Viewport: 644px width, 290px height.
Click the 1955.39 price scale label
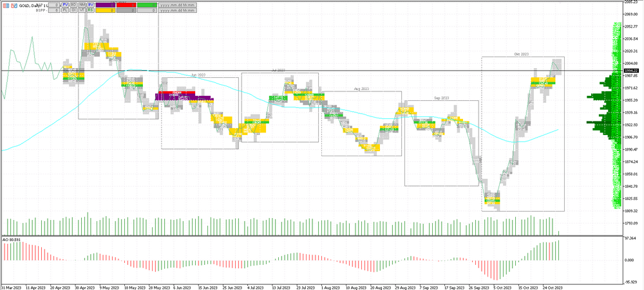[x=631, y=100]
